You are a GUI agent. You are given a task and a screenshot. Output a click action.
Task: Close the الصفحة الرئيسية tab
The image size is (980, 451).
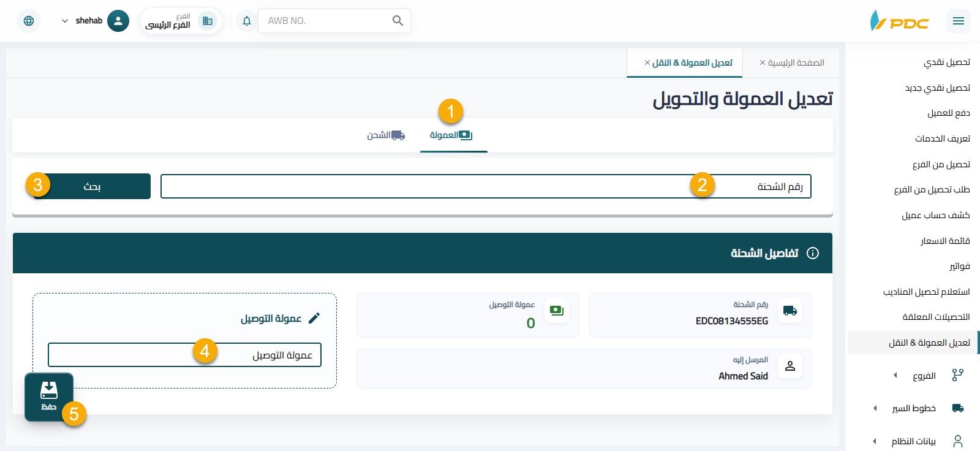763,63
